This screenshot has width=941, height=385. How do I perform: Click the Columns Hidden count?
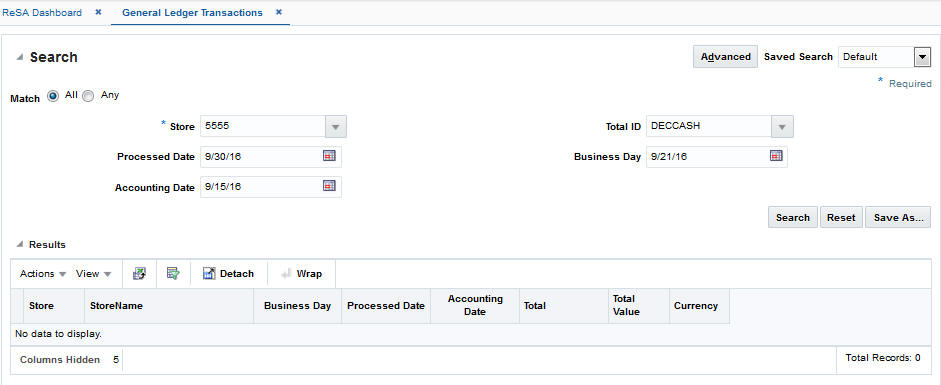116,360
